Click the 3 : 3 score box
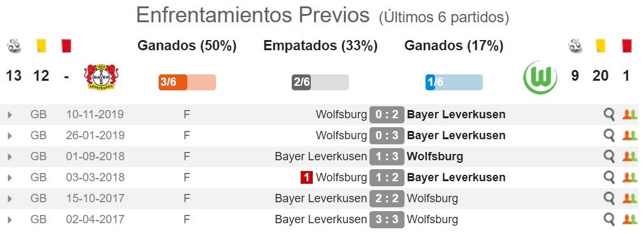644x234 pixels. (387, 219)
